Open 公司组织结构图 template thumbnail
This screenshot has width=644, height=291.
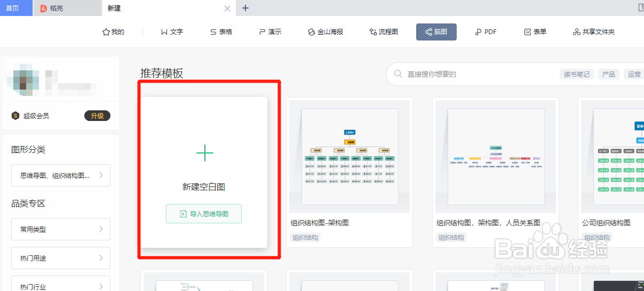[613, 157]
